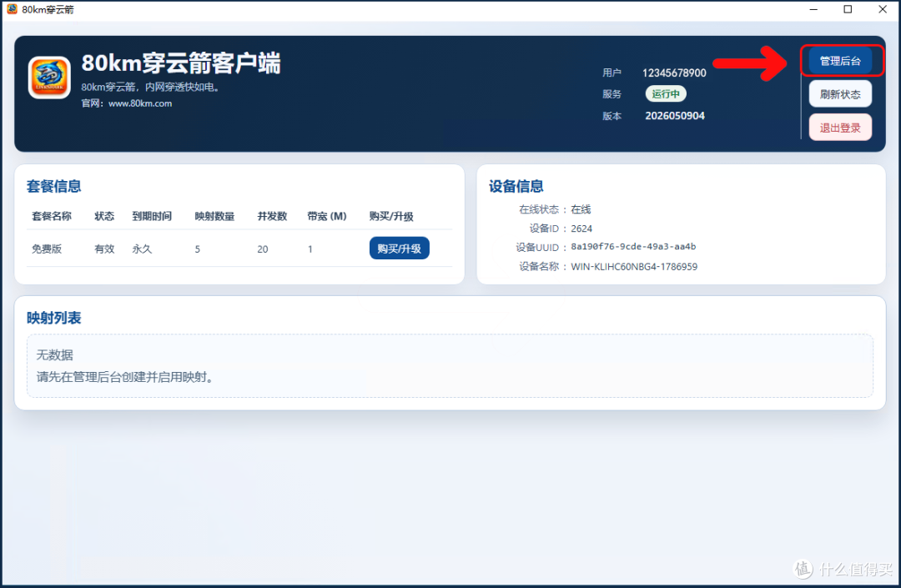Click the 带宽 (M) column header
The width and height of the screenshot is (901, 588).
click(327, 216)
